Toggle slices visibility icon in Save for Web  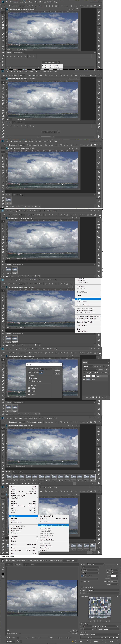point(3,577)
